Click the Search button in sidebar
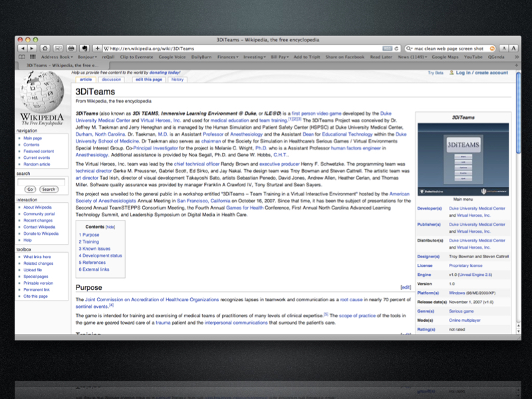Screen dimensions: 532x399 [49, 190]
